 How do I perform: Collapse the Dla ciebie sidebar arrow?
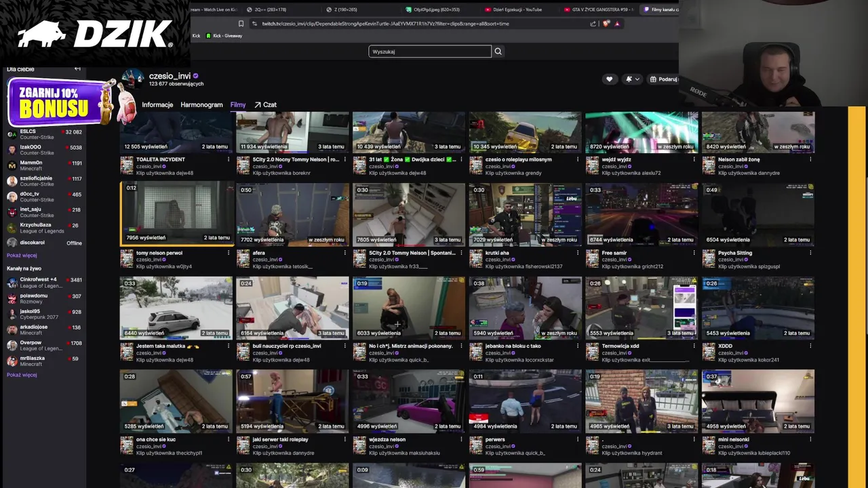pos(77,68)
